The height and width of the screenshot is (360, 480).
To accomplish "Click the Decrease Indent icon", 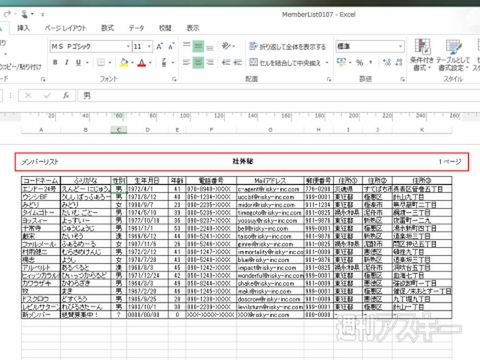I will point(226,62).
